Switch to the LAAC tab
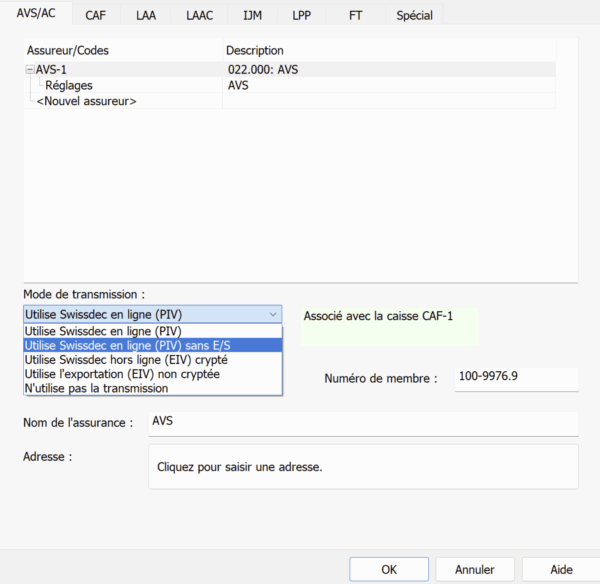Viewport: 600px width, 584px height. (199, 15)
